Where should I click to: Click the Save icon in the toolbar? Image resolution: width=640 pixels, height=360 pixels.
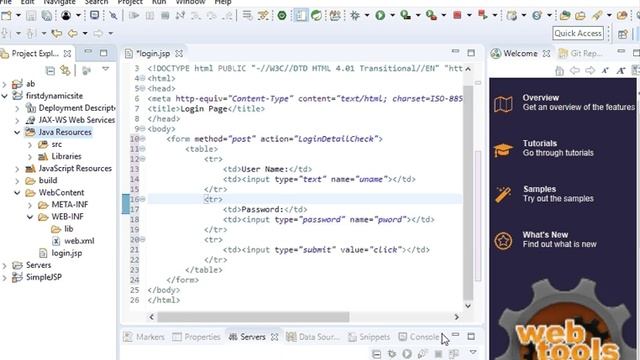point(31,16)
